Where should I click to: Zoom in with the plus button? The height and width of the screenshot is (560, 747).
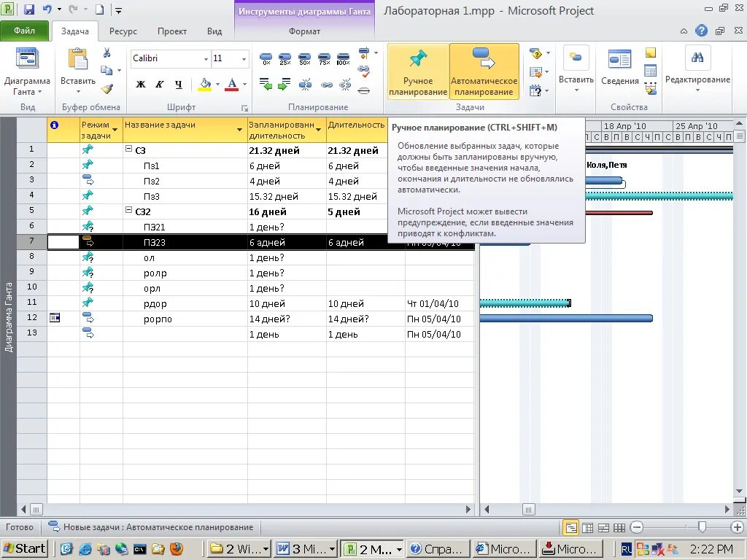point(737,527)
